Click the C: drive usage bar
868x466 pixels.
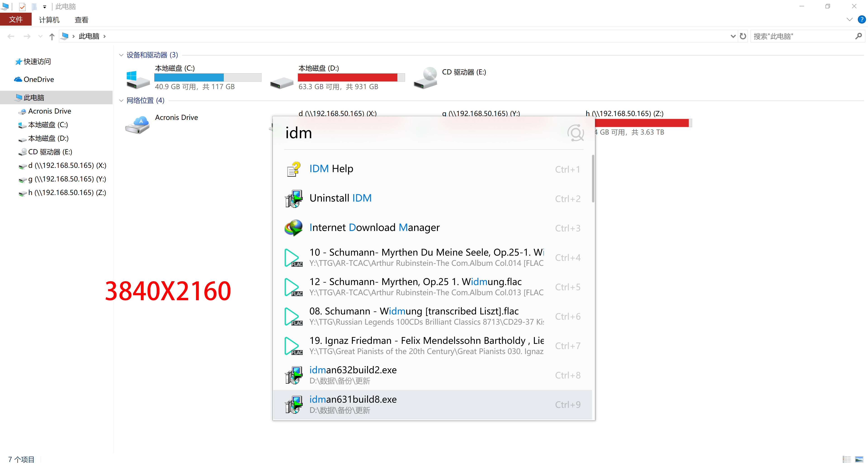208,77
